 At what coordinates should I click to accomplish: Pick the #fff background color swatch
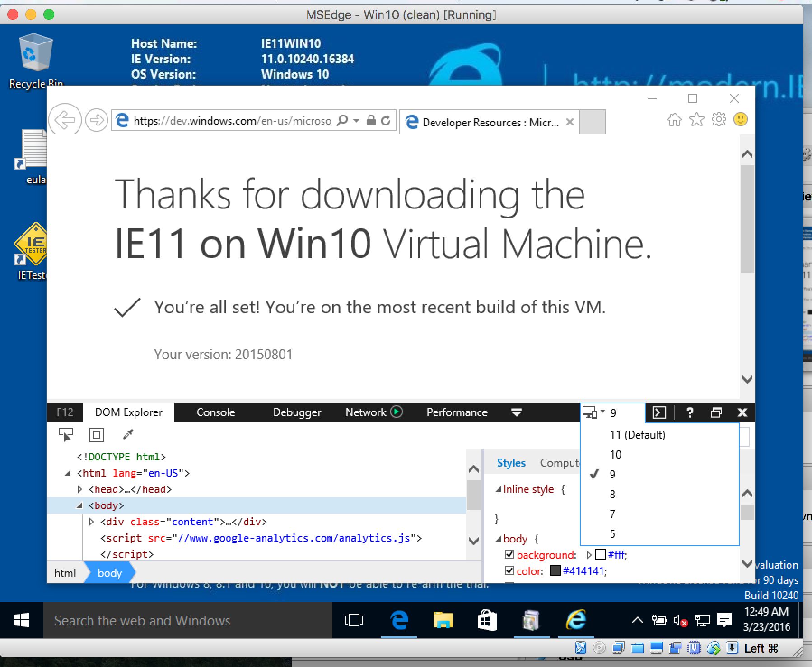tap(601, 554)
